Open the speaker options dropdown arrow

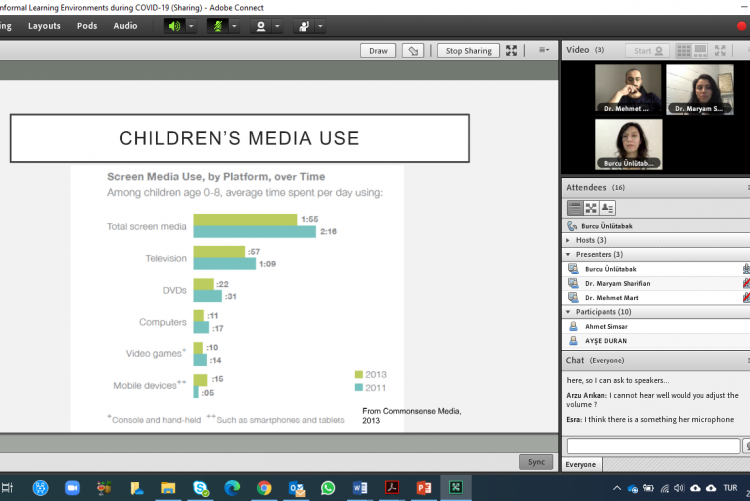point(192,26)
